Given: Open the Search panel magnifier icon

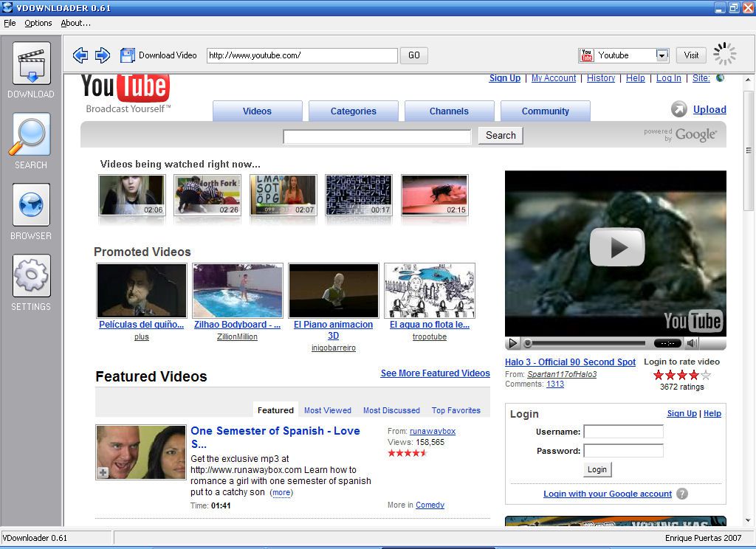Looking at the screenshot, I should pyautogui.click(x=31, y=135).
